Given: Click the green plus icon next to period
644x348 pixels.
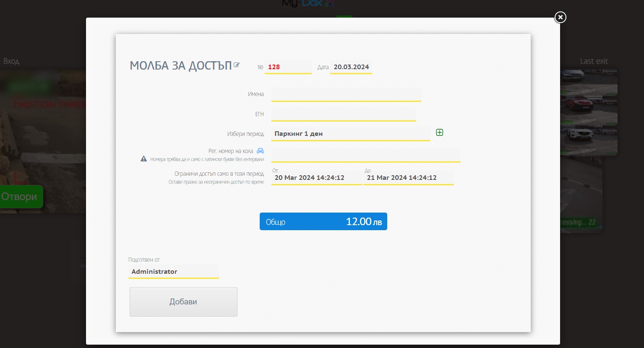Looking at the screenshot, I should [439, 132].
